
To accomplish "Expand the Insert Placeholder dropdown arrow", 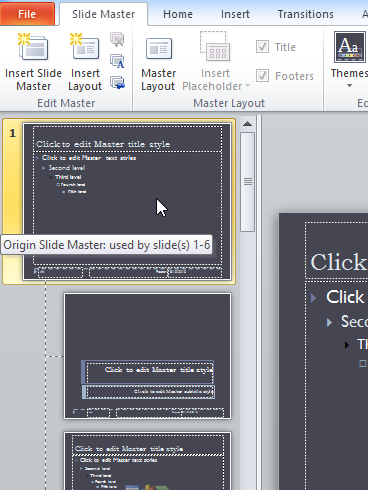I will click(x=247, y=86).
